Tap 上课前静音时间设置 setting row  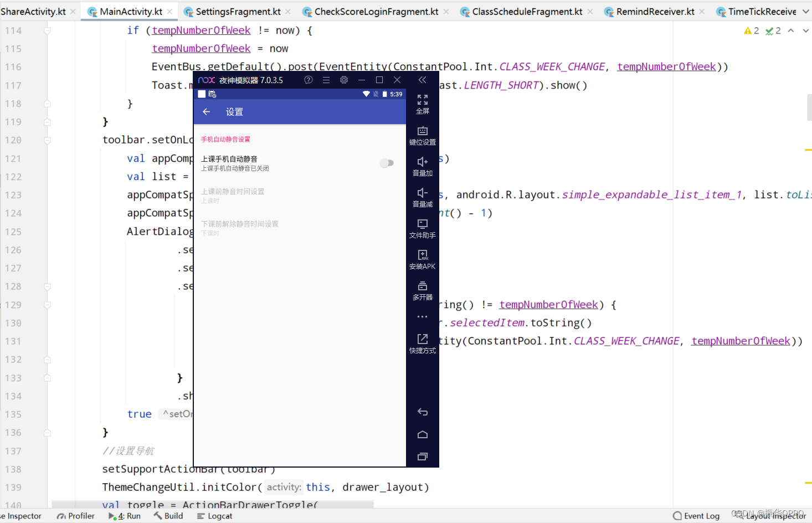pyautogui.click(x=300, y=196)
